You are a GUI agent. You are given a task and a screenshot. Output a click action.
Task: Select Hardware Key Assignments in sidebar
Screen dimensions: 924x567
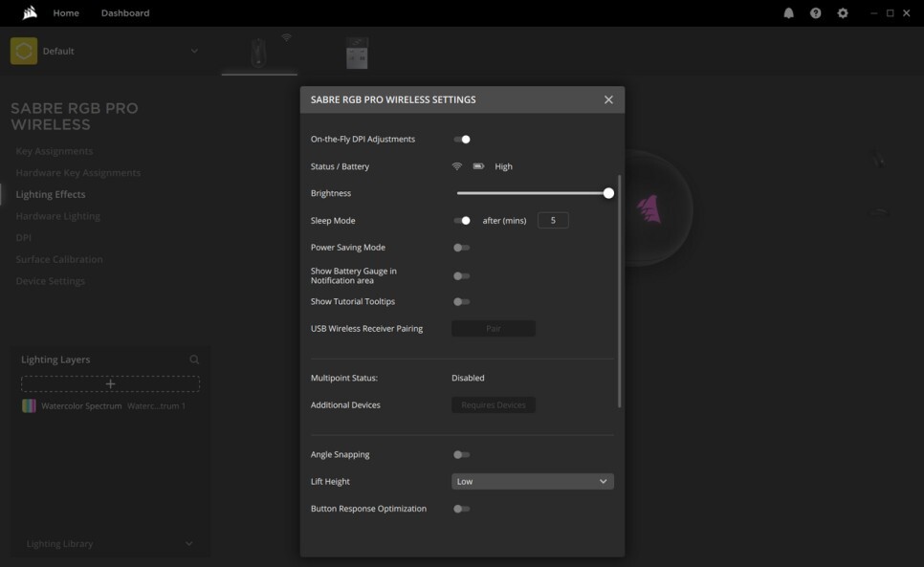[77, 172]
